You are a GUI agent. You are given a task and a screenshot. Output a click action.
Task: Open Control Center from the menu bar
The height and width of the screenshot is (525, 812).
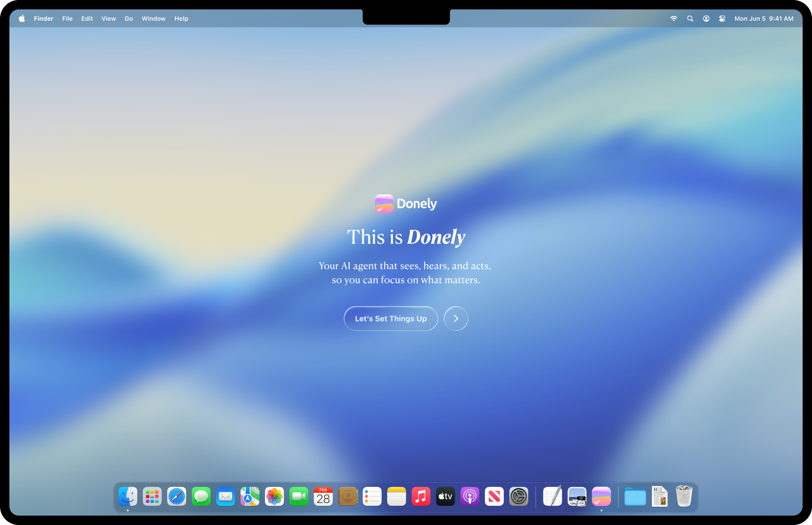click(722, 18)
